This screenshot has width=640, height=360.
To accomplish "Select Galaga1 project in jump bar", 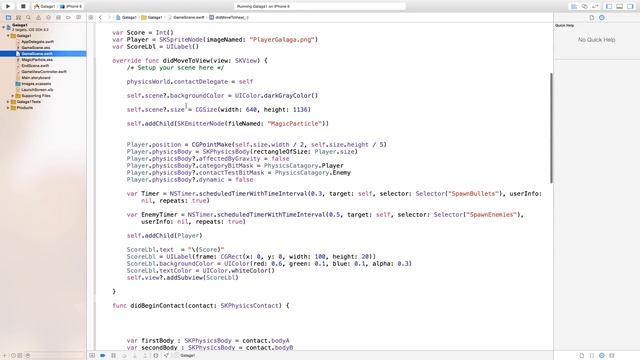I will 126,18.
